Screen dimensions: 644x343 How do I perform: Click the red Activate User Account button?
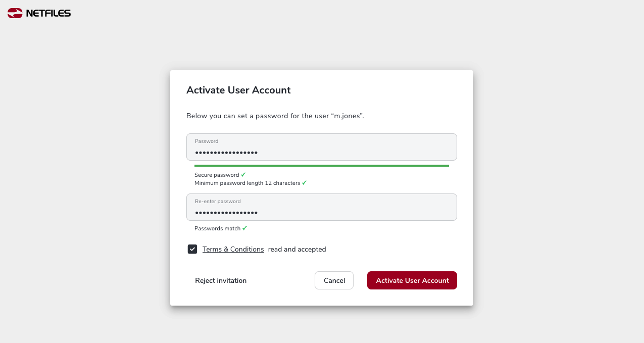(x=412, y=280)
